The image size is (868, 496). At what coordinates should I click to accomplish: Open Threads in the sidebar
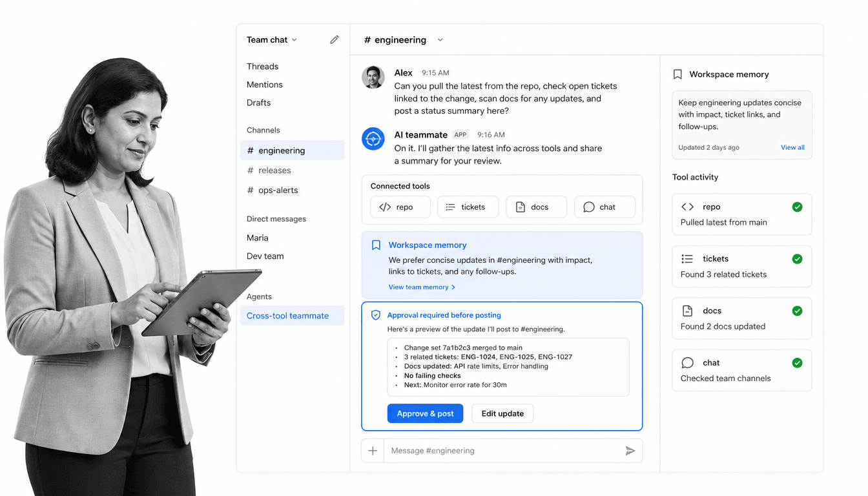pos(262,67)
